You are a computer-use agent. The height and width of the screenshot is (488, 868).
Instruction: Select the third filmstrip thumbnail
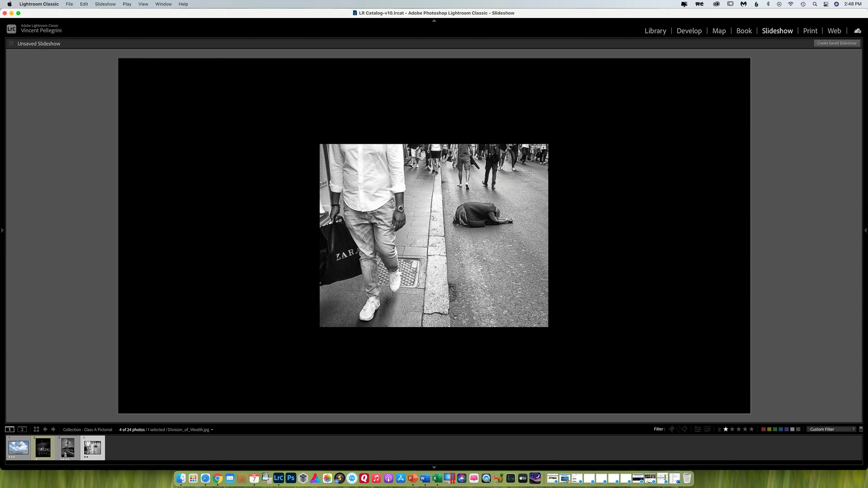tap(67, 447)
